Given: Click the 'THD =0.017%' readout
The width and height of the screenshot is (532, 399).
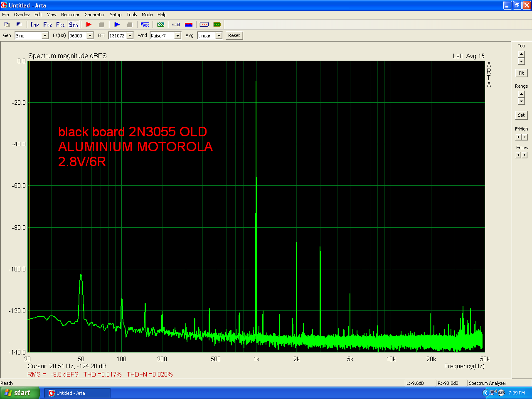Looking at the screenshot, I should (x=103, y=374).
